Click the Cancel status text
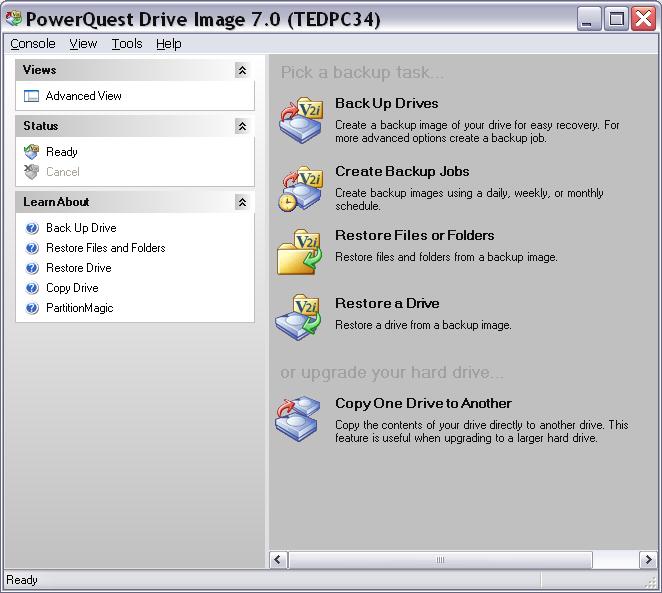 pos(62,172)
